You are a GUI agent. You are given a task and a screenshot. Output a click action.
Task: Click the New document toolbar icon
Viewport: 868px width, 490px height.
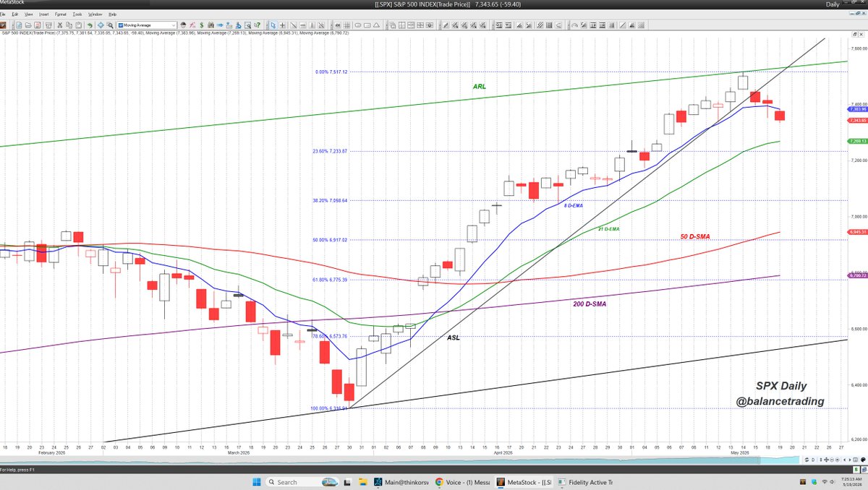pyautogui.click(x=19, y=25)
